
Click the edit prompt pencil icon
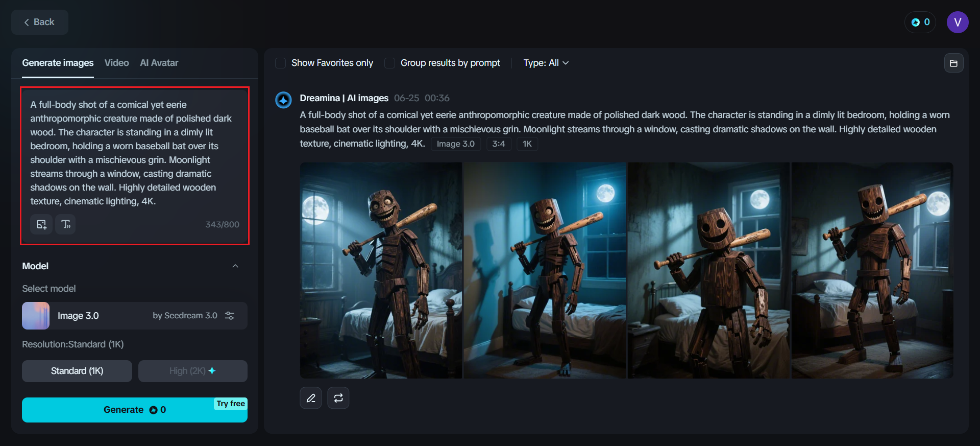coord(311,398)
